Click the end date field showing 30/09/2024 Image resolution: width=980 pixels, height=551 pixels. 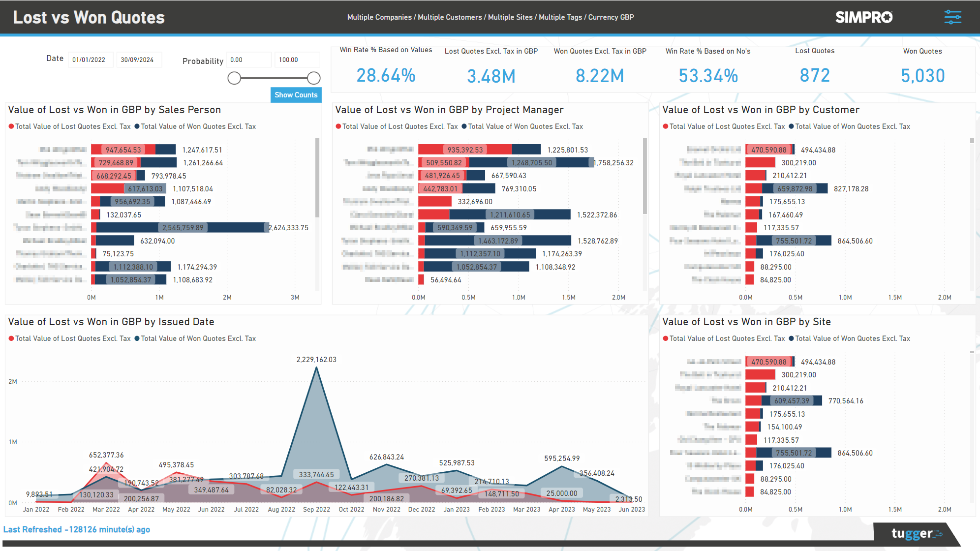pos(139,60)
